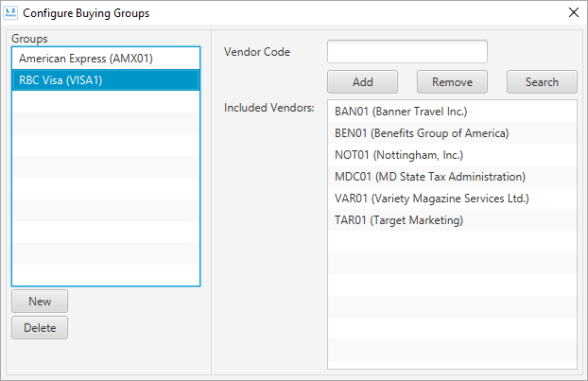Image resolution: width=588 pixels, height=381 pixels.
Task: Select MDC01 (MD State Tax Administration)
Action: 429,176
